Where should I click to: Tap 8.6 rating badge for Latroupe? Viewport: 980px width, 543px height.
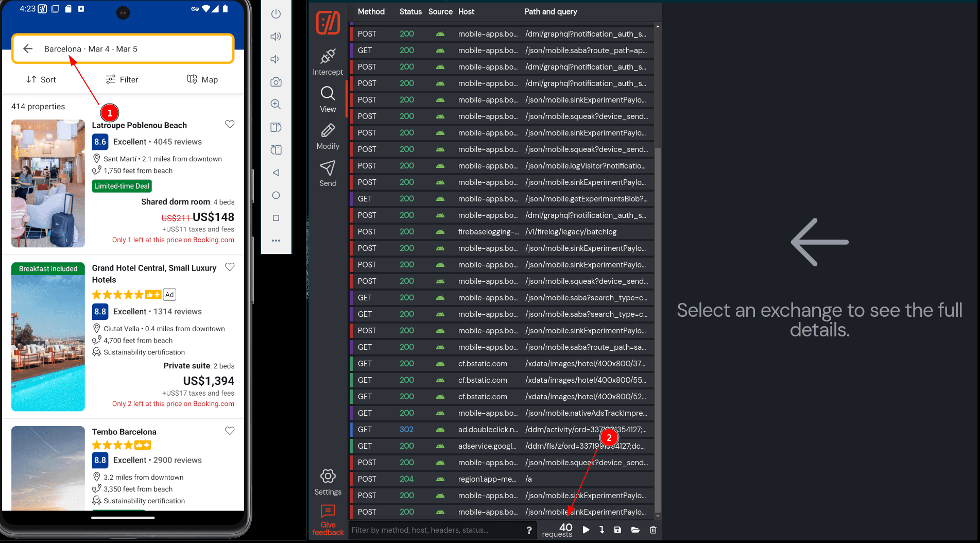point(100,142)
